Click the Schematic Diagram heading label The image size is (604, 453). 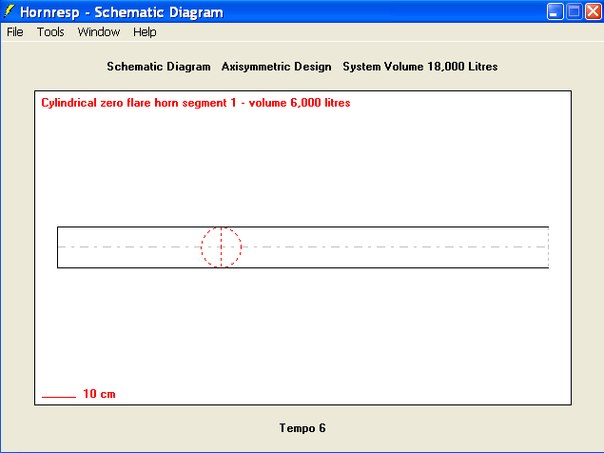pyautogui.click(x=158, y=67)
